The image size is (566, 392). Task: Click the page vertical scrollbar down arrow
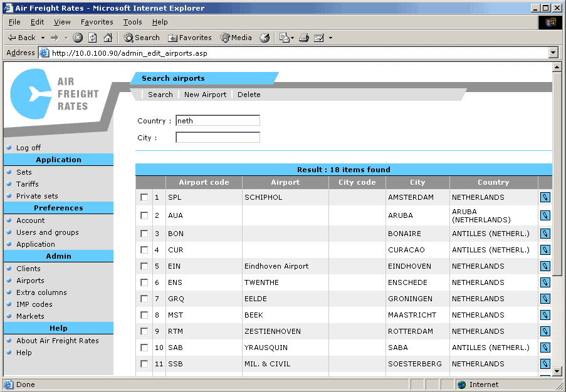[557, 371]
